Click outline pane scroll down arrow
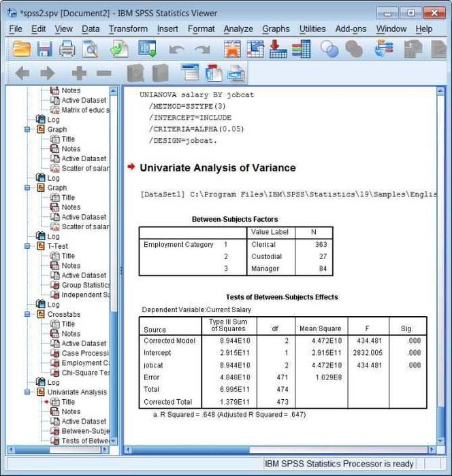Viewport: 452px width, 476px height. pos(114,441)
